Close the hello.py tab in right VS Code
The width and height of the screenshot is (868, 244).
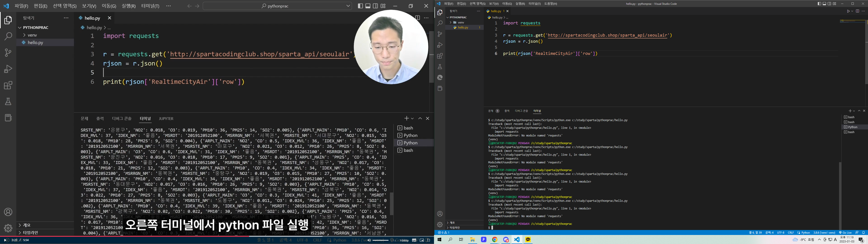507,11
